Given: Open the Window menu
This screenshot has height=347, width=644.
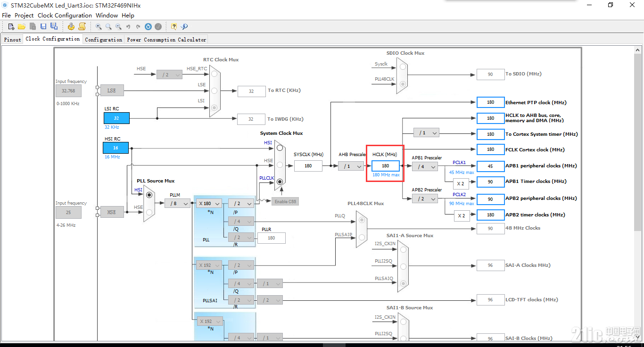Looking at the screenshot, I should (107, 15).
